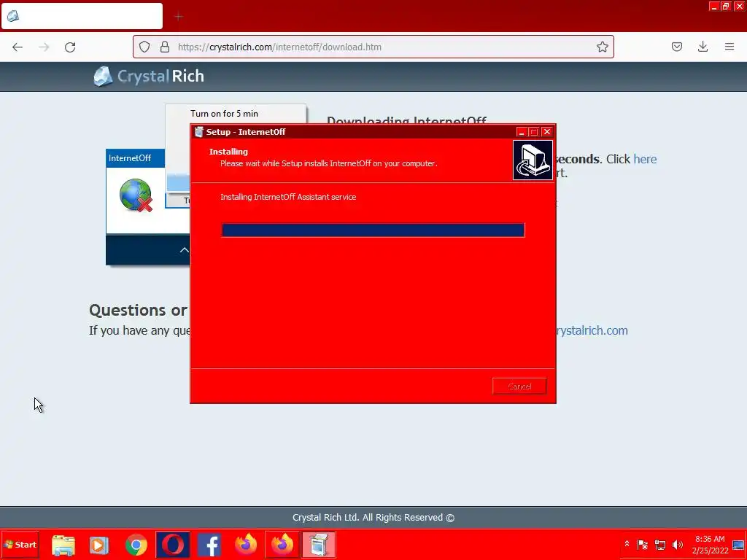Image resolution: width=747 pixels, height=560 pixels.
Task: View site security via padlock icon
Action: (x=165, y=47)
